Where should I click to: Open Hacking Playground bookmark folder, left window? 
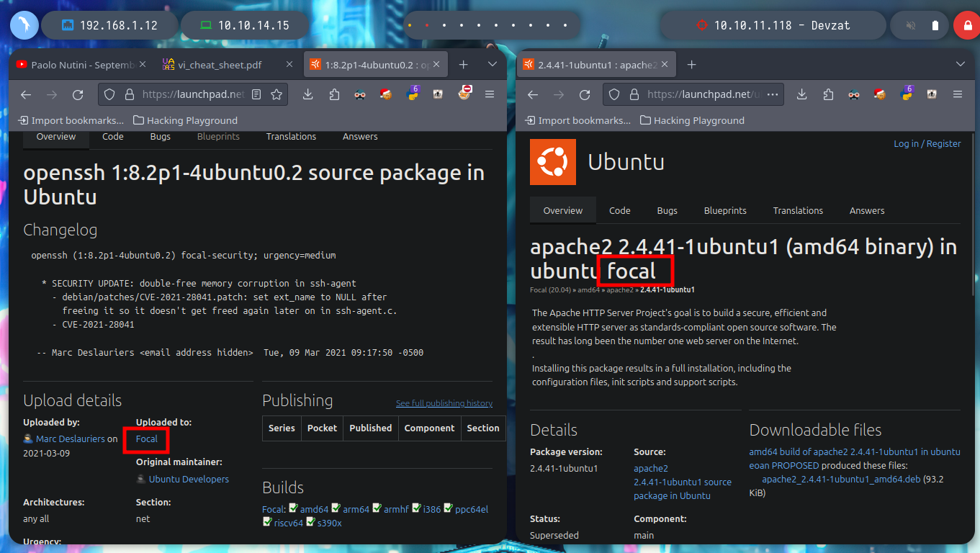pyautogui.click(x=186, y=120)
